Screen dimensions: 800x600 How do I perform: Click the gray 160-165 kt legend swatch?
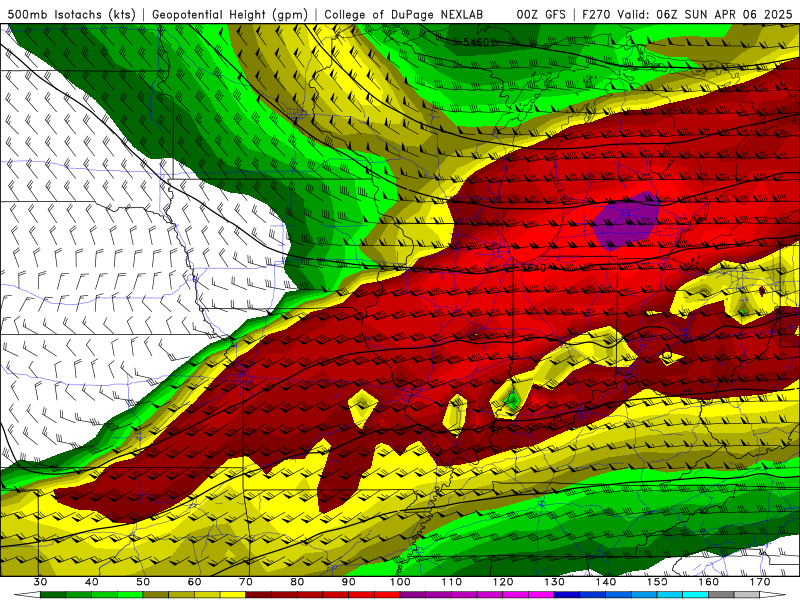[721, 595]
